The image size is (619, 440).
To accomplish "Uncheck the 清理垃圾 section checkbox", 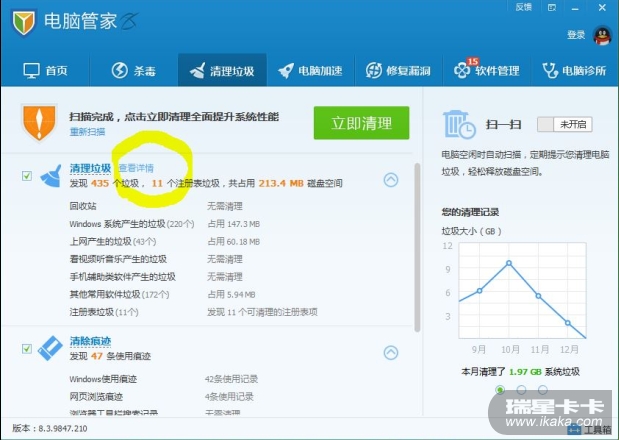I will point(27,176).
